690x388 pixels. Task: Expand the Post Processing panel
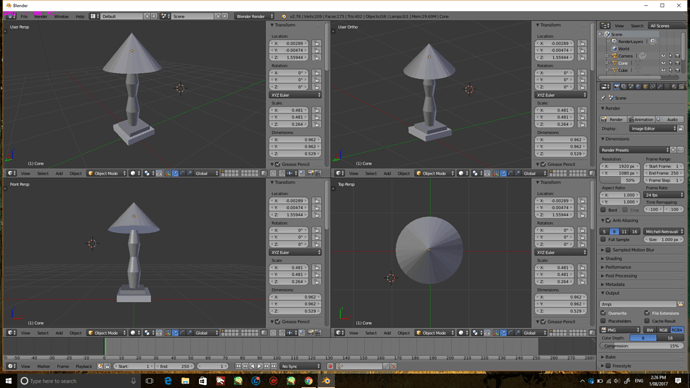621,276
